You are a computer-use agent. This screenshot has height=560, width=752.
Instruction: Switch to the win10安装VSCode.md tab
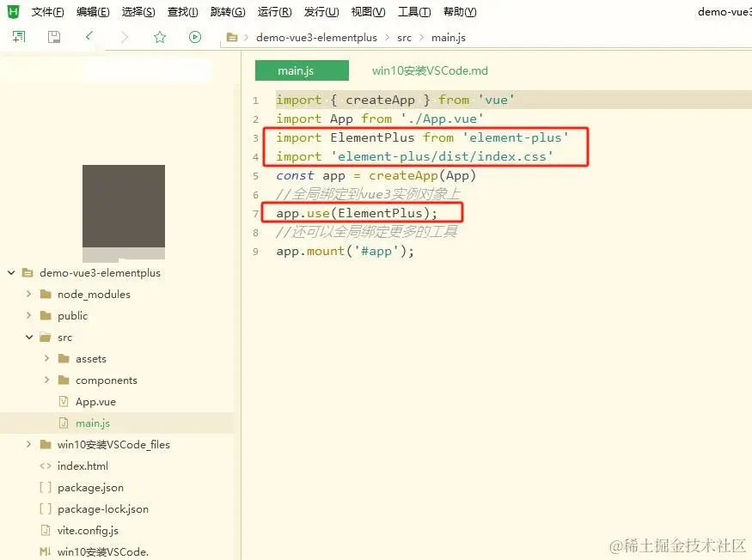[x=430, y=70]
